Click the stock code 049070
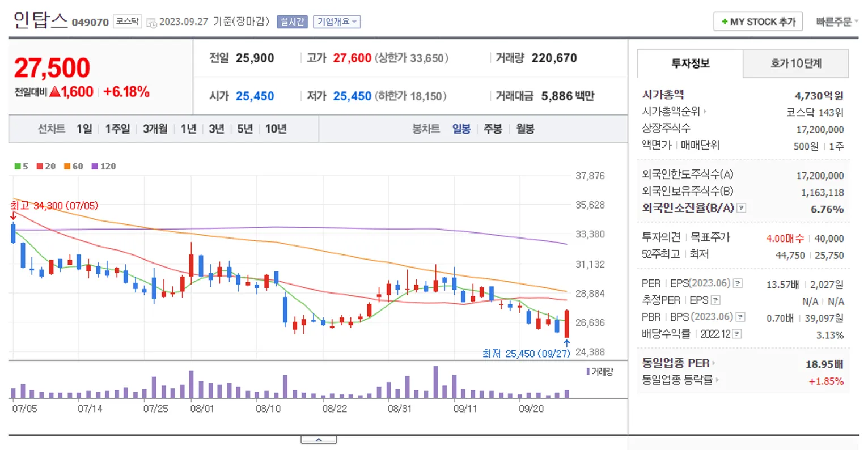Screen dimensions: 868x450 [x=90, y=22]
